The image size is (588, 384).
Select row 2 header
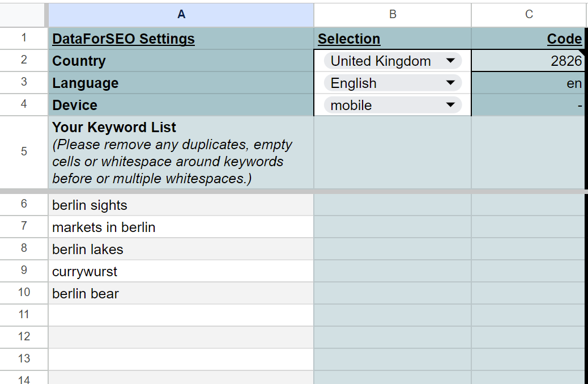(x=24, y=61)
